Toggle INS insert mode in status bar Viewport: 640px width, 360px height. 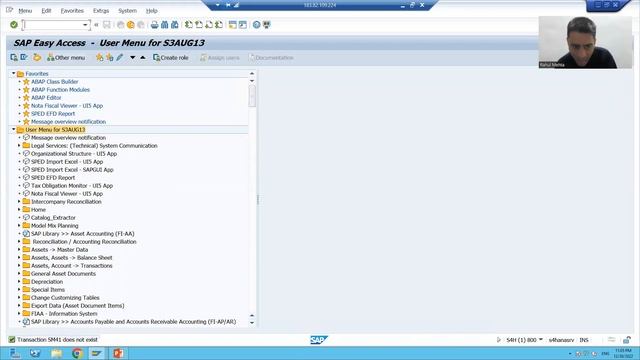tap(584, 340)
